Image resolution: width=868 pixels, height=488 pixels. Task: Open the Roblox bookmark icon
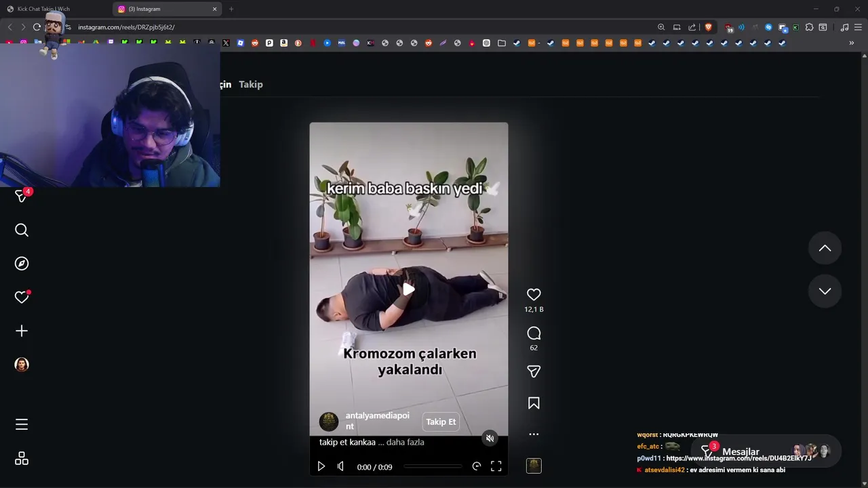pyautogui.click(x=240, y=43)
